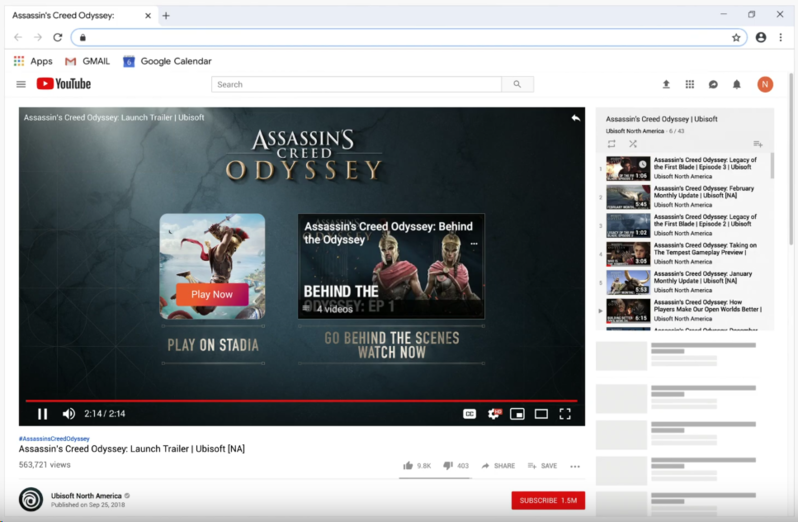Open a new browser tab
This screenshot has width=798, height=522.
click(166, 16)
